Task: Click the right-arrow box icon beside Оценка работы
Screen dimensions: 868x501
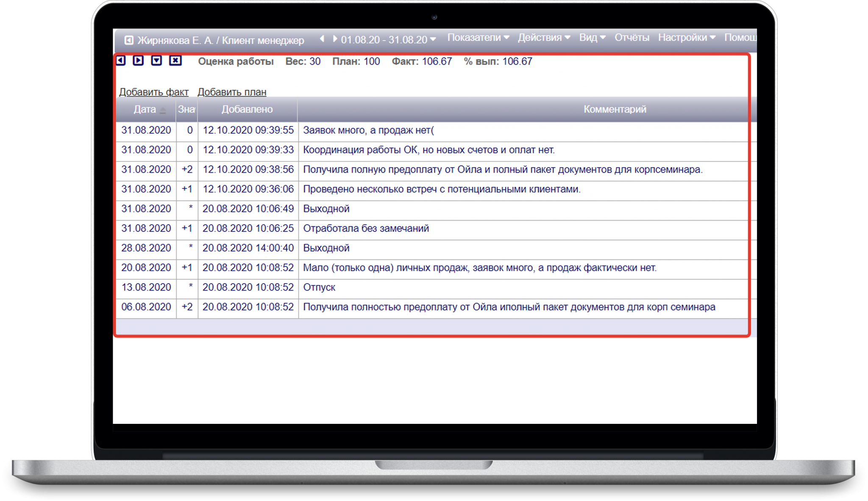Action: (138, 61)
